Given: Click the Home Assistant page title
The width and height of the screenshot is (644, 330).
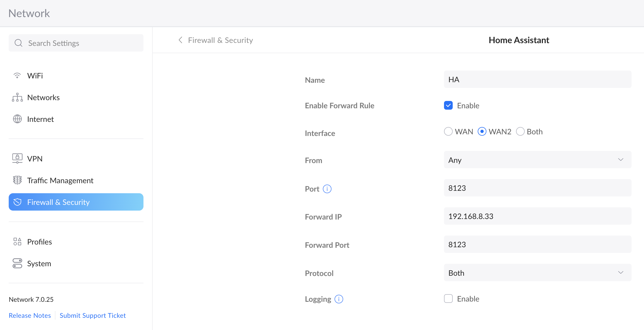Looking at the screenshot, I should click(x=519, y=40).
